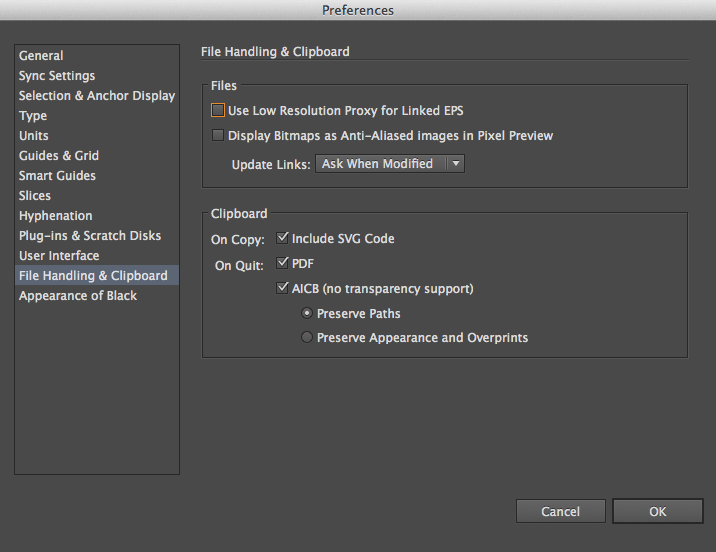Show Guides & Grid preferences
This screenshot has width=716, height=552.
coord(59,156)
